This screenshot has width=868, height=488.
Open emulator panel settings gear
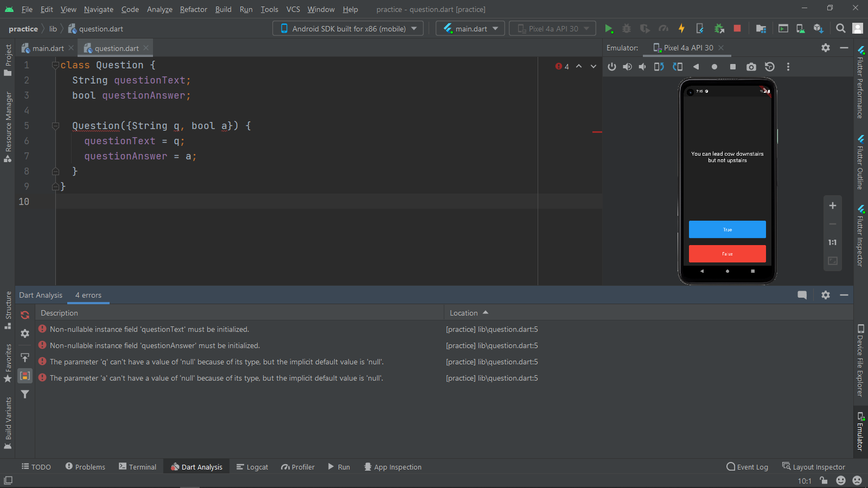[826, 48]
